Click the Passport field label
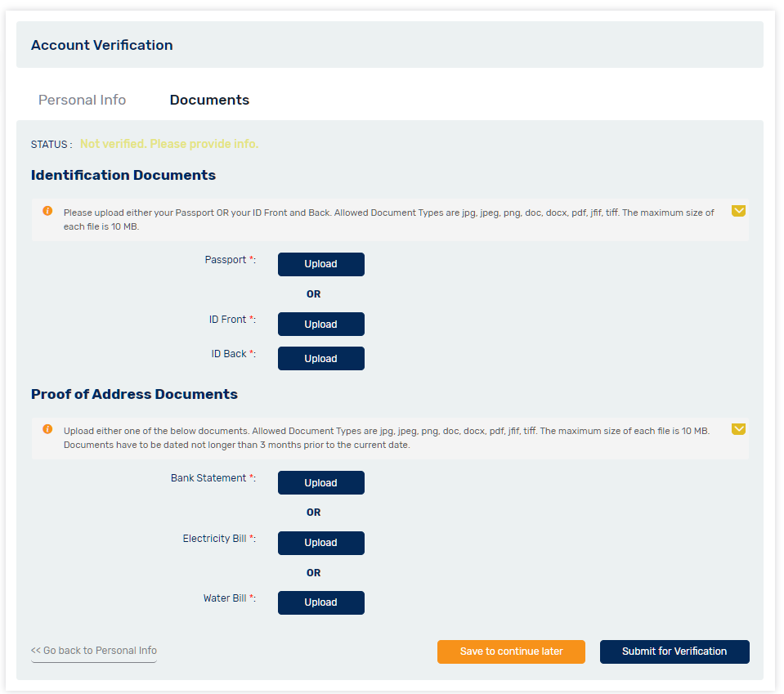 point(230,260)
